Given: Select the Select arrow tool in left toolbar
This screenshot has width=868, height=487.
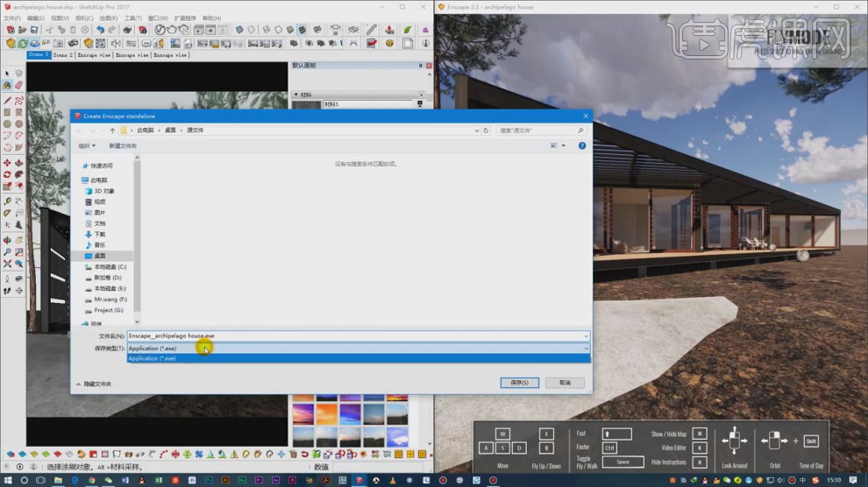Looking at the screenshot, I should (7, 74).
